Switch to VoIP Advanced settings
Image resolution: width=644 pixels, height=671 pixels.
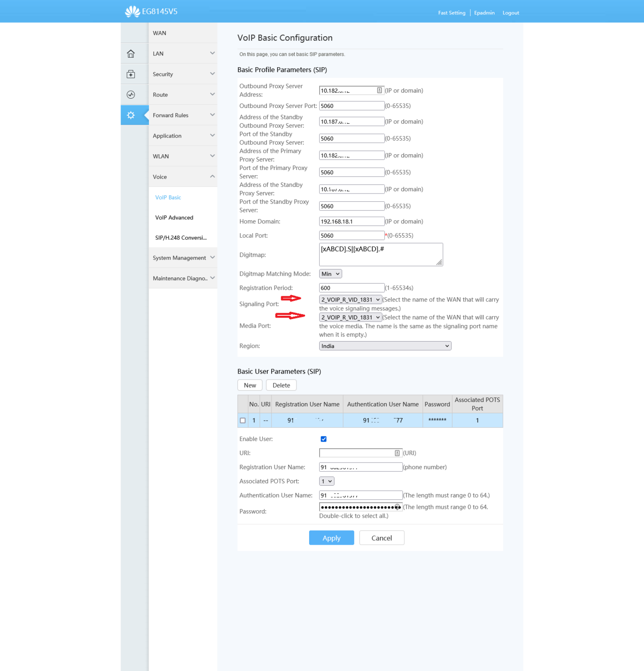click(x=174, y=217)
